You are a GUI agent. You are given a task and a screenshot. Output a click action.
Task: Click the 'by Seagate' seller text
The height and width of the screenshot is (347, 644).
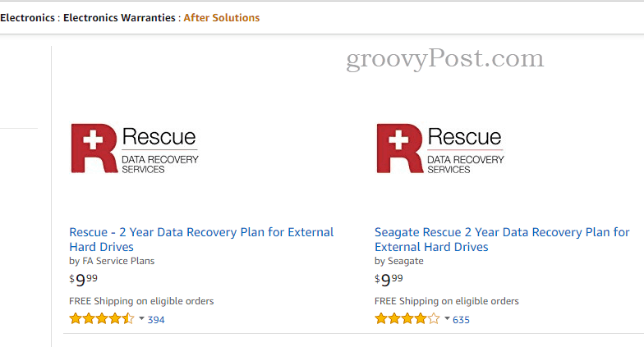[399, 261]
